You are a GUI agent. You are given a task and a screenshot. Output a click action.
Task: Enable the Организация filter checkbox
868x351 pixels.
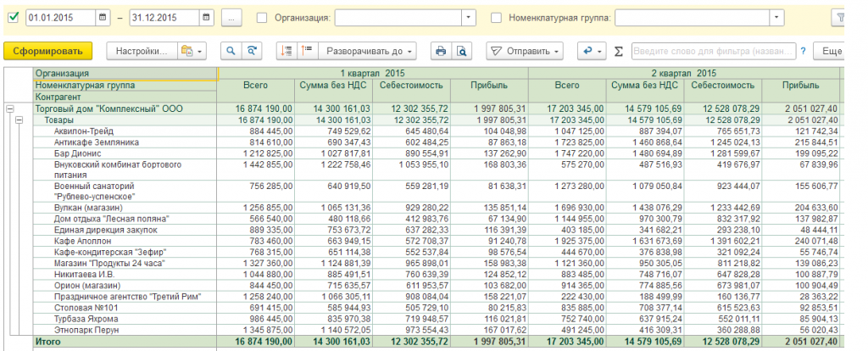(262, 17)
